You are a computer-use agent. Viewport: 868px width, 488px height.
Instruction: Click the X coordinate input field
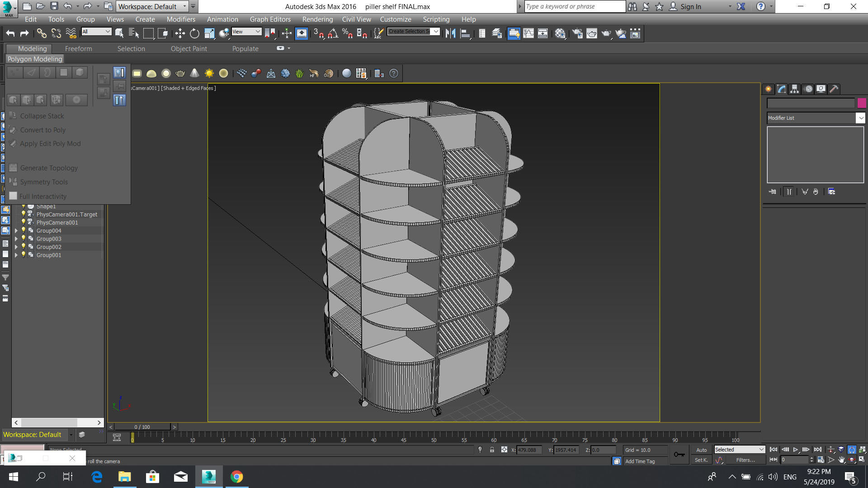tap(528, 450)
